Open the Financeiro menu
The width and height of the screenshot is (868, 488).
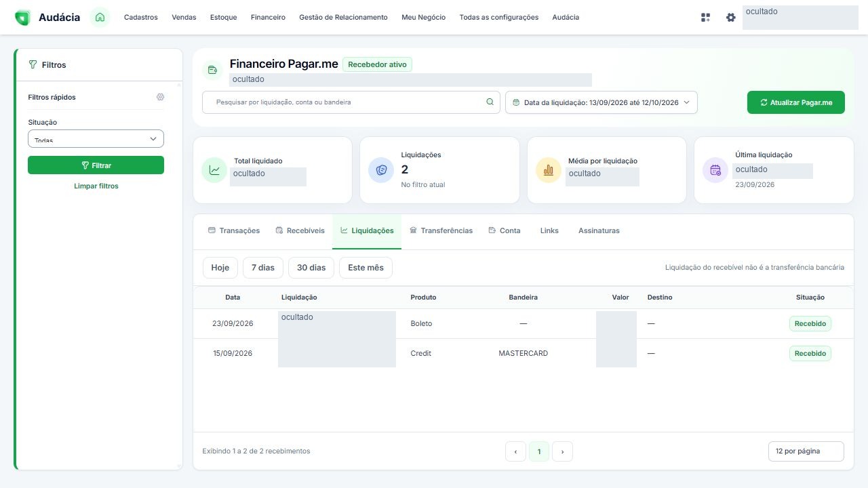pos(268,18)
